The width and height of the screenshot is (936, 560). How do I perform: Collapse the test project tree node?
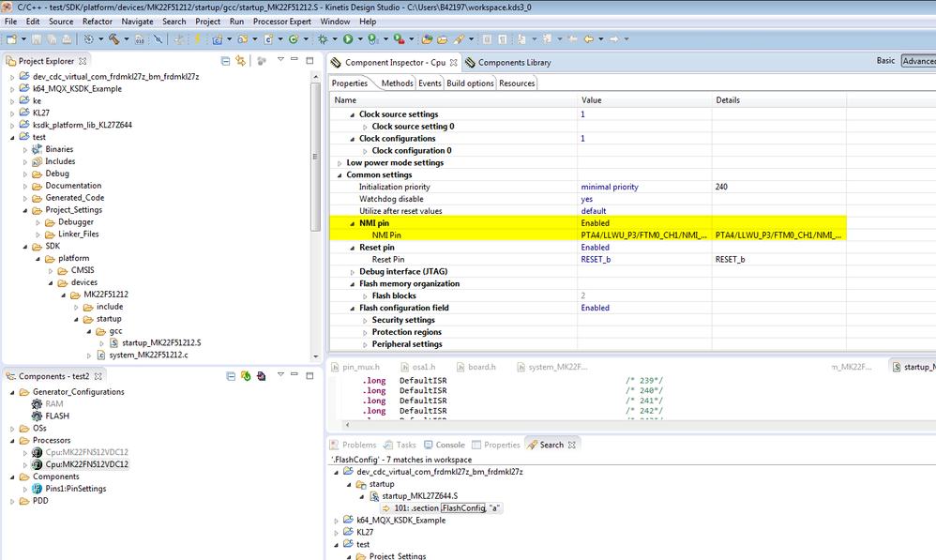[12, 137]
